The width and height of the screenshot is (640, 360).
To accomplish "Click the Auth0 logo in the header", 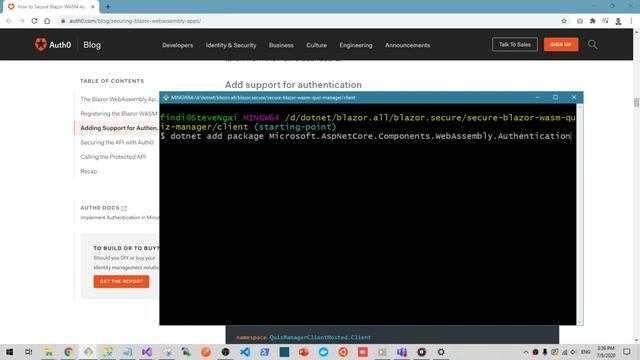I will click(53, 44).
